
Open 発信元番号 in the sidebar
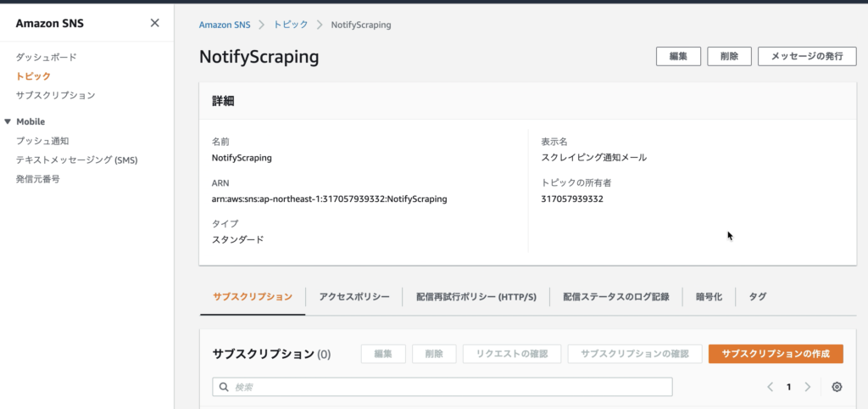click(x=37, y=179)
